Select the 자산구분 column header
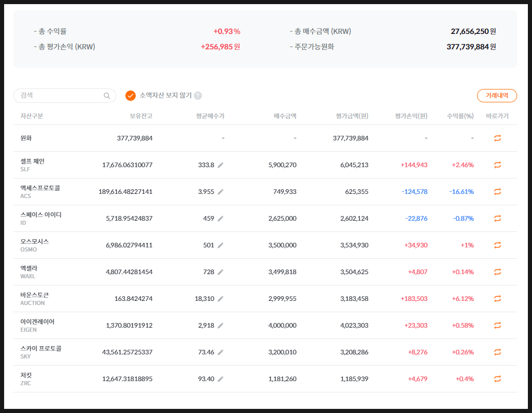Viewport: 532px width, 413px height. pos(31,116)
